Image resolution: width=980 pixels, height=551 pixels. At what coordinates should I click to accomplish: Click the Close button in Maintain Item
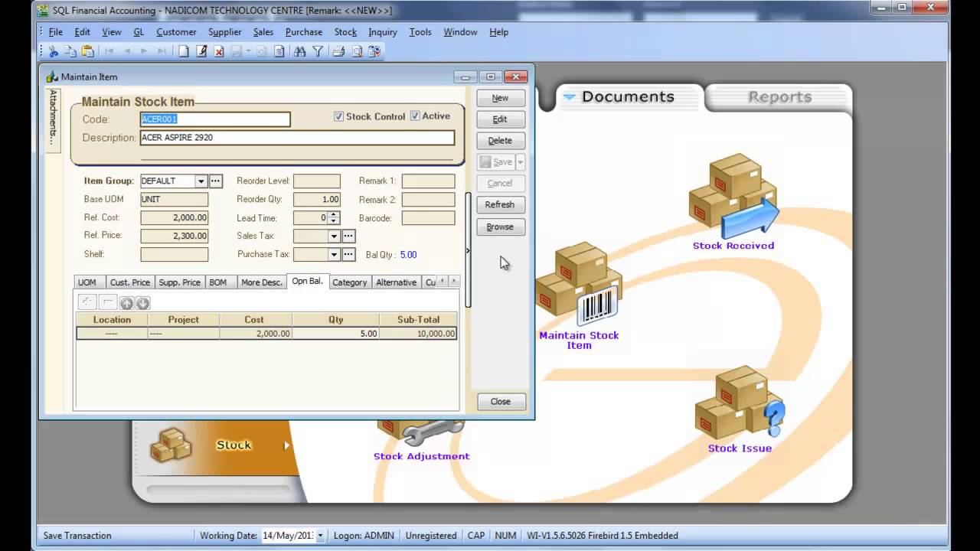(x=501, y=402)
